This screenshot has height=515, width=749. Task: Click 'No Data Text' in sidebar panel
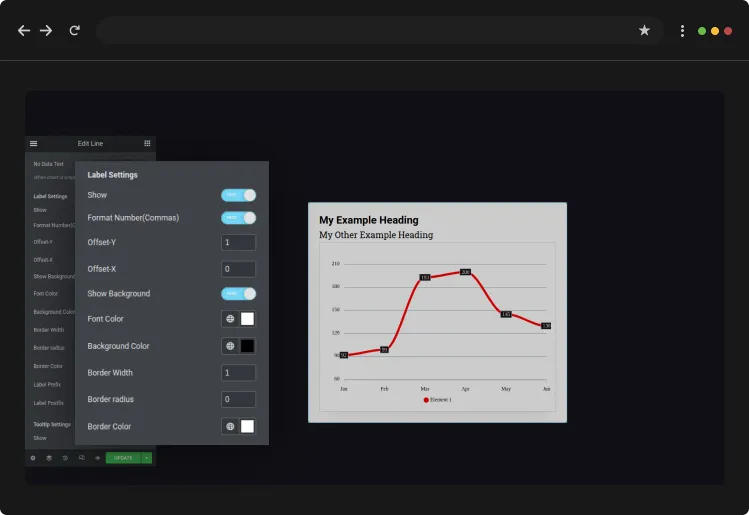tap(48, 164)
